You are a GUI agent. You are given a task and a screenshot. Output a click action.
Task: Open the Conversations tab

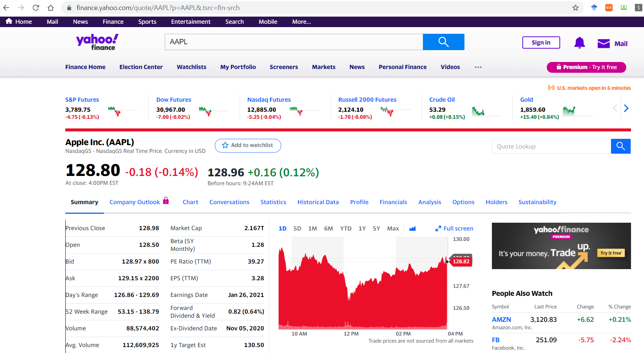(229, 202)
